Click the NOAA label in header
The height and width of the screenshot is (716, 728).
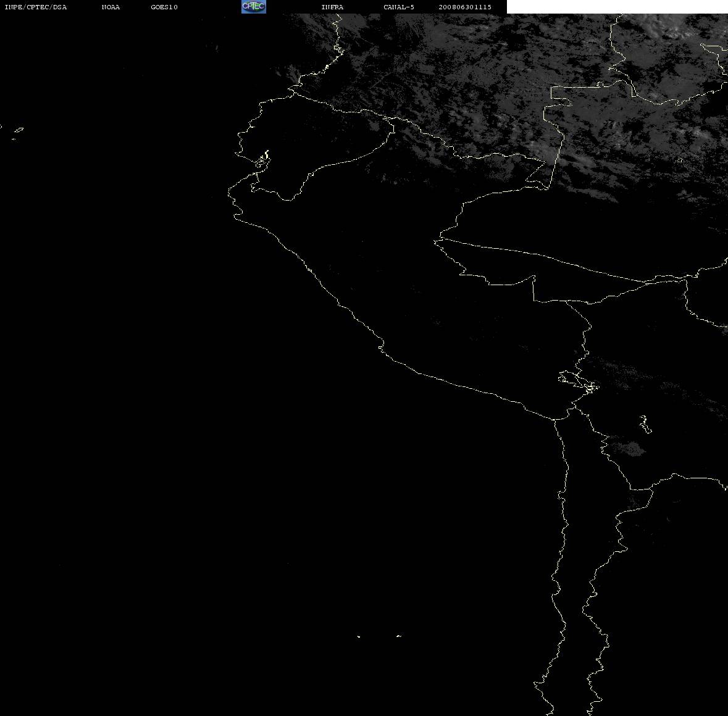(x=111, y=7)
